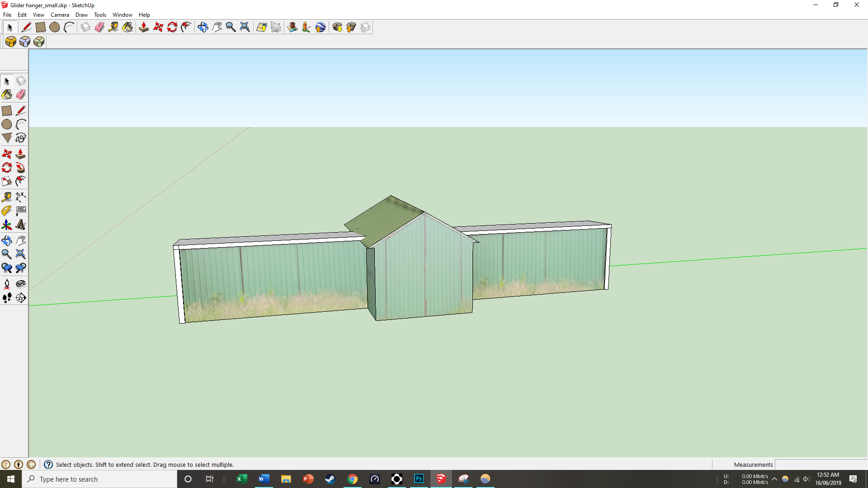Pick the Circle tool in top toolbar
Screen dimensions: 868x488
(x=54, y=28)
